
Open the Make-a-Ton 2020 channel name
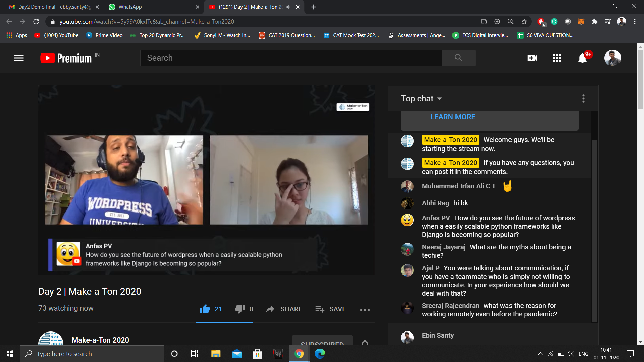(100, 340)
